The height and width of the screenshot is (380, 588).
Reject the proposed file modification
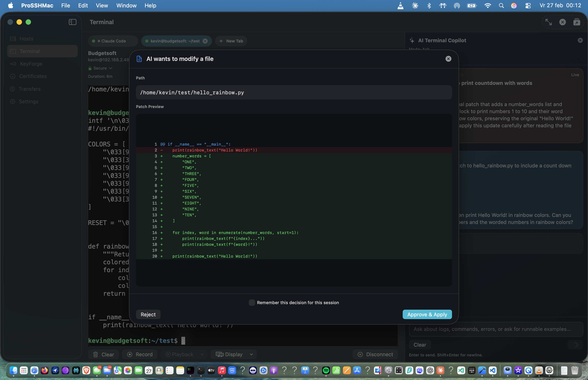click(148, 314)
